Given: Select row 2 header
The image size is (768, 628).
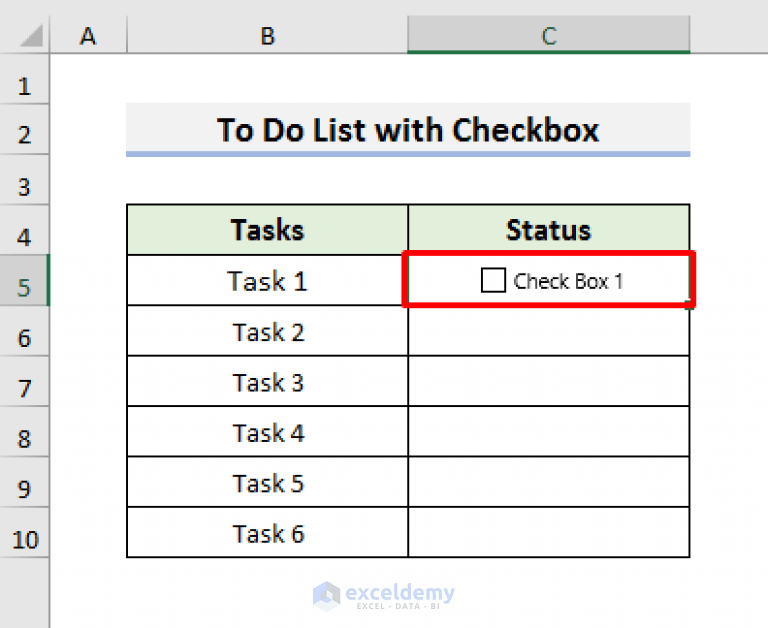Looking at the screenshot, I should pyautogui.click(x=24, y=129).
